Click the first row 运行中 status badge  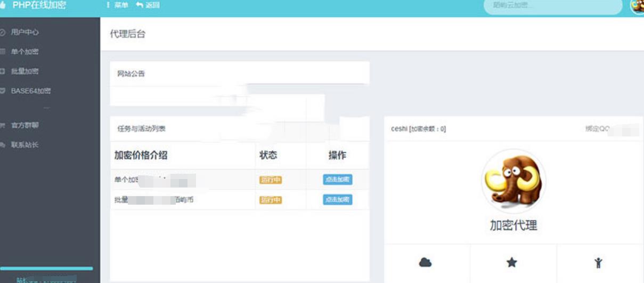[x=270, y=180]
